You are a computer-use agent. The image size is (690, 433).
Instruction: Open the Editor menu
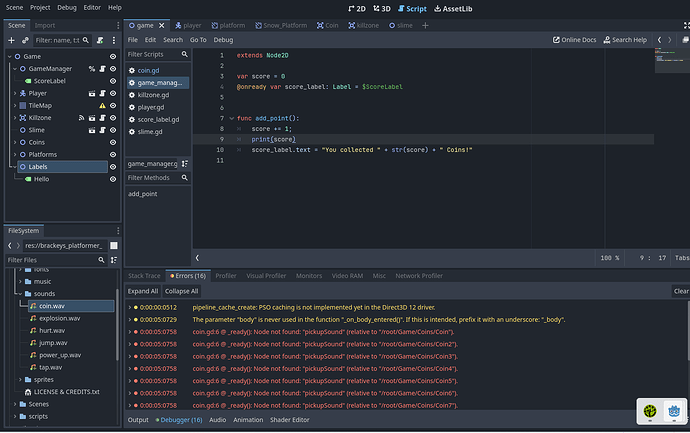point(92,7)
